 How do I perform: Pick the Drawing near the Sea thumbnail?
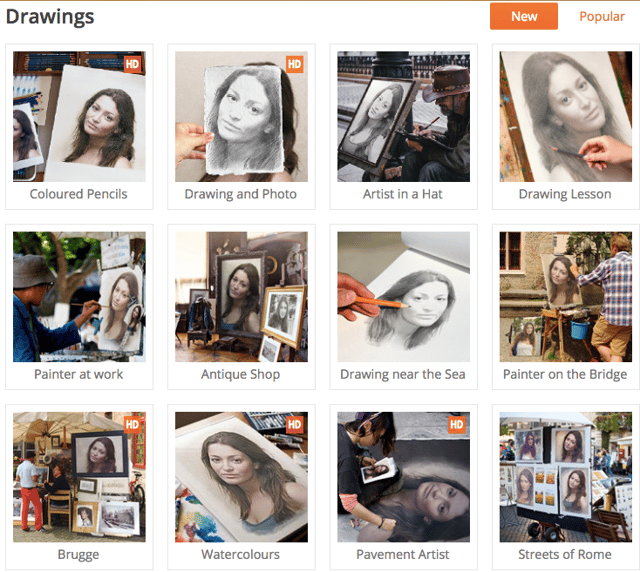pos(403,297)
